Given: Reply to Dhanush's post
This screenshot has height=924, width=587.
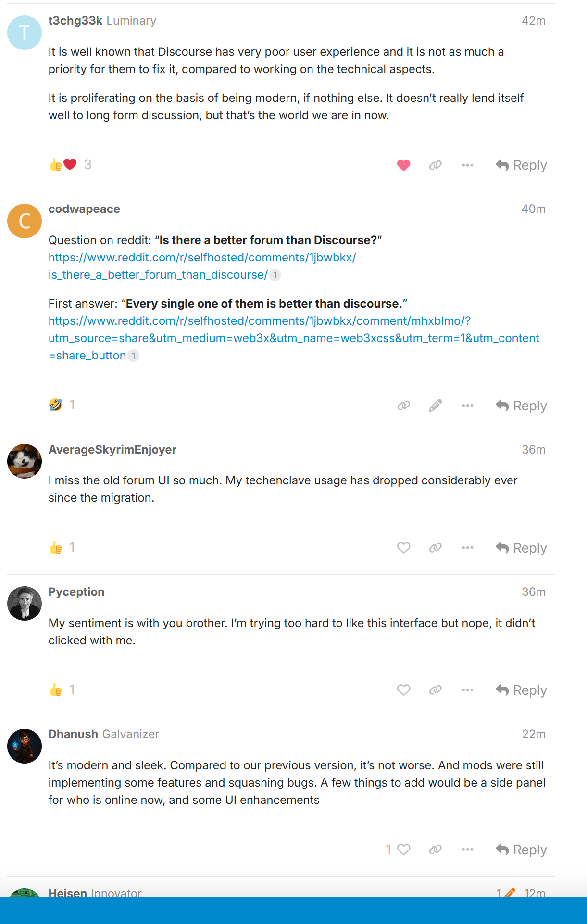Looking at the screenshot, I should [x=521, y=850].
